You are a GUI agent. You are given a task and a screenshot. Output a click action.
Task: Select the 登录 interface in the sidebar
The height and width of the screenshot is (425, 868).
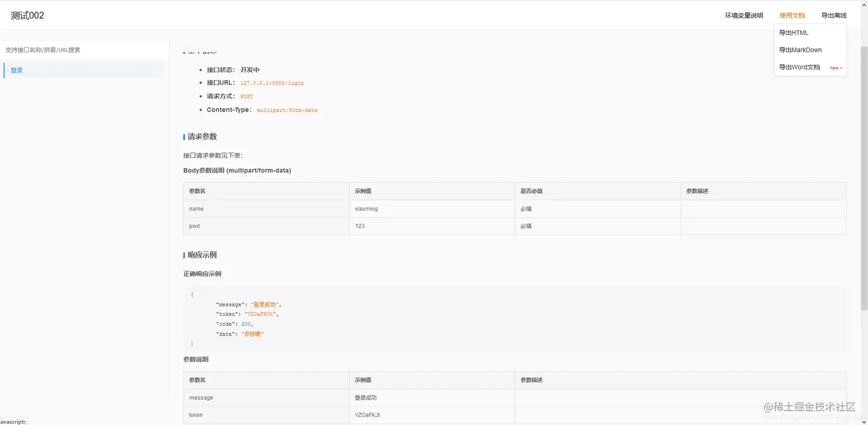tap(84, 70)
